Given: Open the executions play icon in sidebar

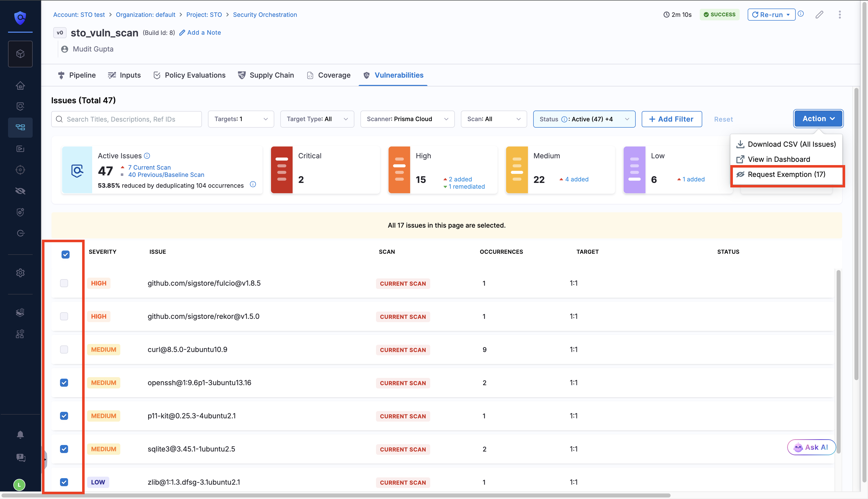Looking at the screenshot, I should pyautogui.click(x=20, y=149).
